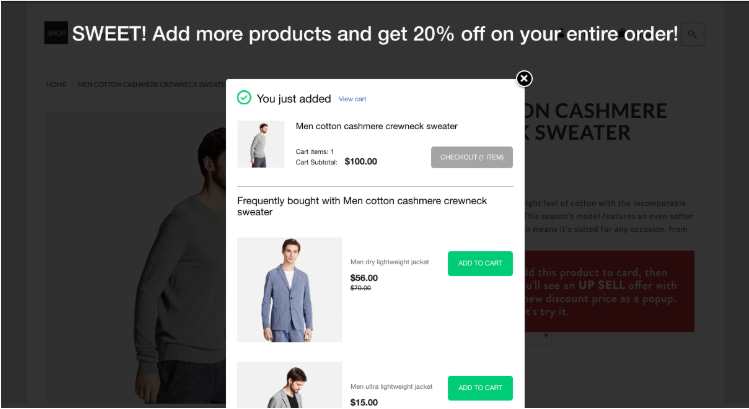Open the Men dry lightweight jacket name link
The width and height of the screenshot is (749, 409).
pyautogui.click(x=389, y=262)
